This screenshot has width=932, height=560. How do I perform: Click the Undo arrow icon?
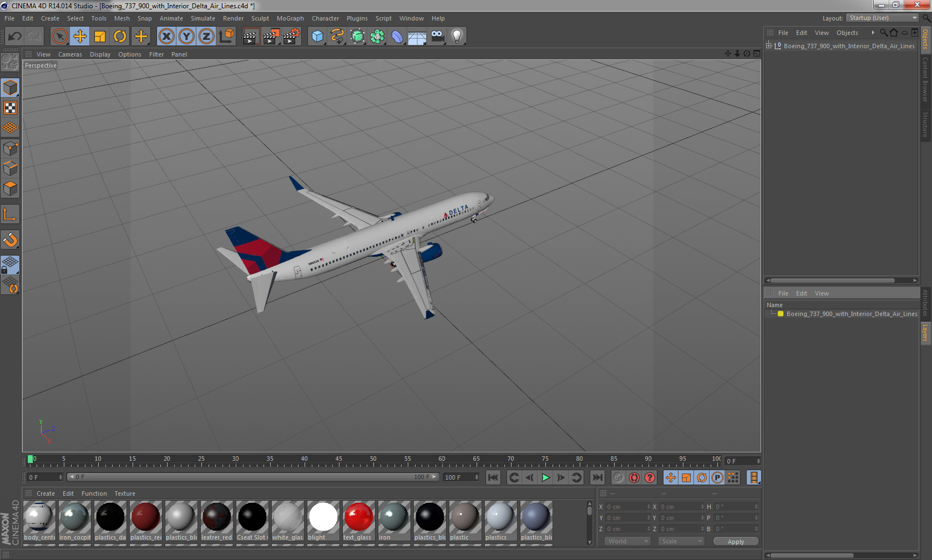15,37
